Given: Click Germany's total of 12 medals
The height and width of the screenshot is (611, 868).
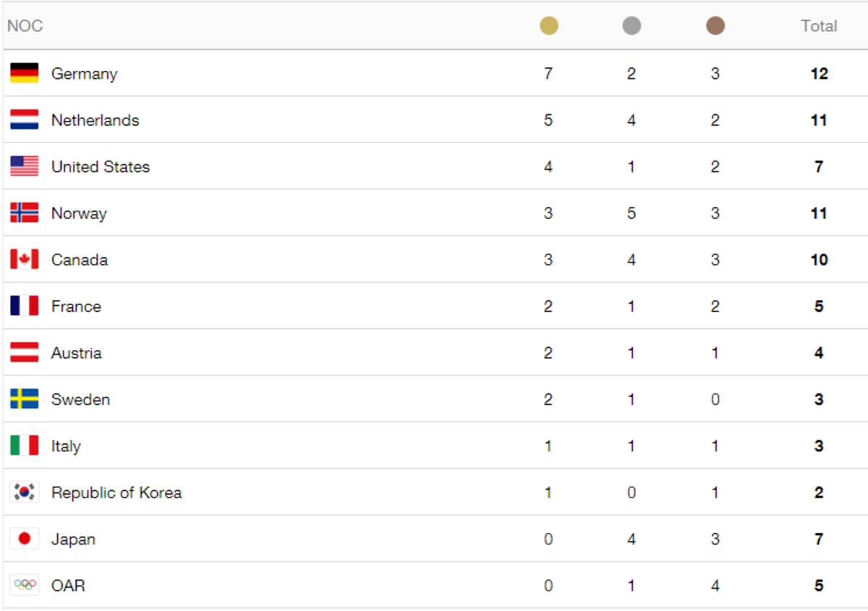Looking at the screenshot, I should pos(819,74).
